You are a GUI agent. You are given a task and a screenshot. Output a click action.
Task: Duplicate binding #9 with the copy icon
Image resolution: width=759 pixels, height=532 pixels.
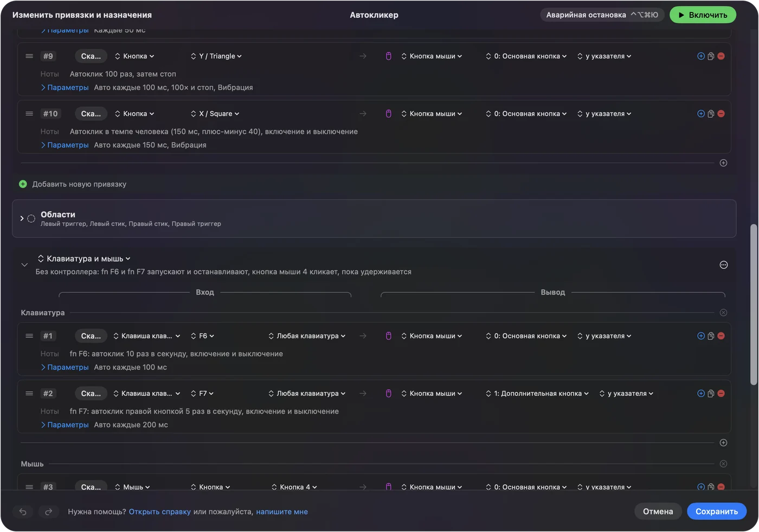pos(711,56)
